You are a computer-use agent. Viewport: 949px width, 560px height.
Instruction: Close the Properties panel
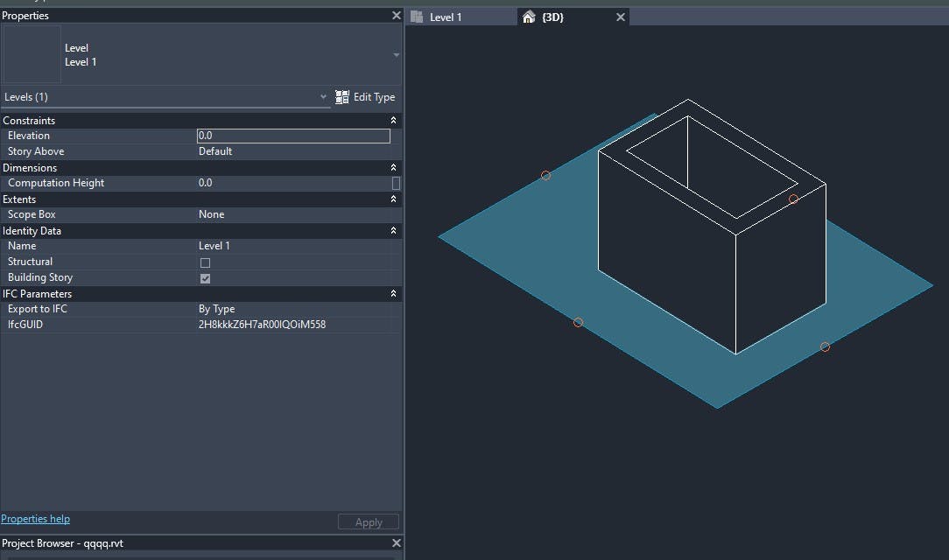point(396,16)
